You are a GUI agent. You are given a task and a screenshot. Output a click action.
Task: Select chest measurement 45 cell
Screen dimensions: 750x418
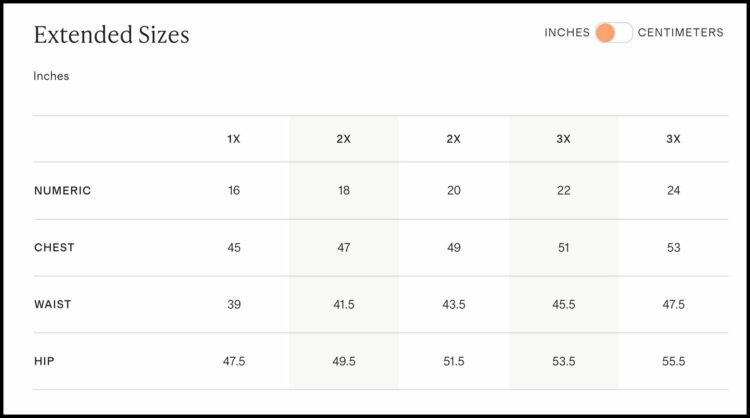(x=234, y=248)
